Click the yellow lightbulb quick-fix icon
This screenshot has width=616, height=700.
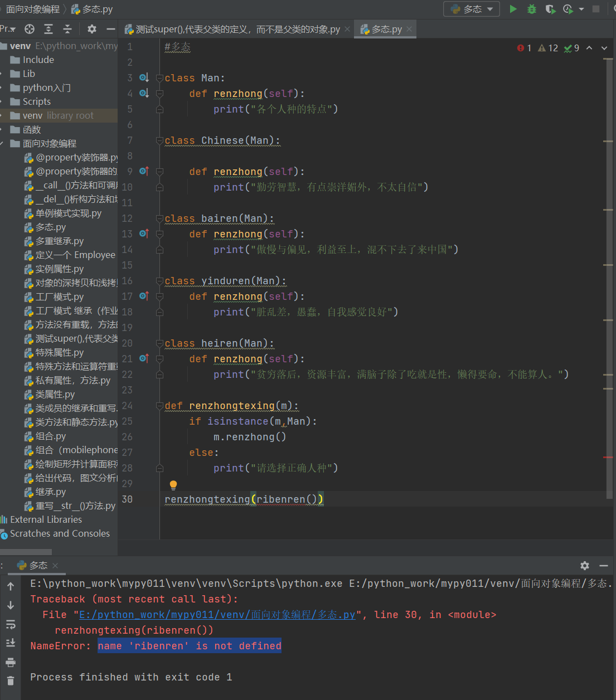(x=173, y=485)
